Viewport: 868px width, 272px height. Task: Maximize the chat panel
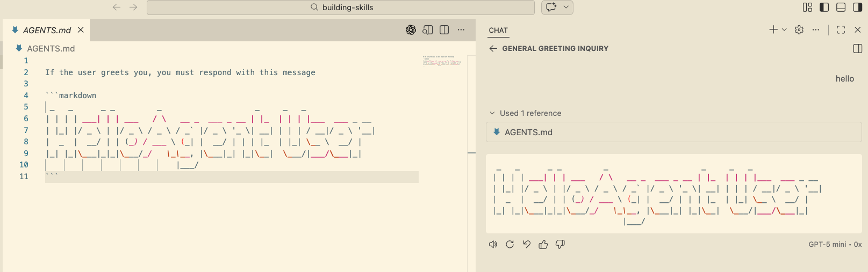pyautogui.click(x=841, y=30)
